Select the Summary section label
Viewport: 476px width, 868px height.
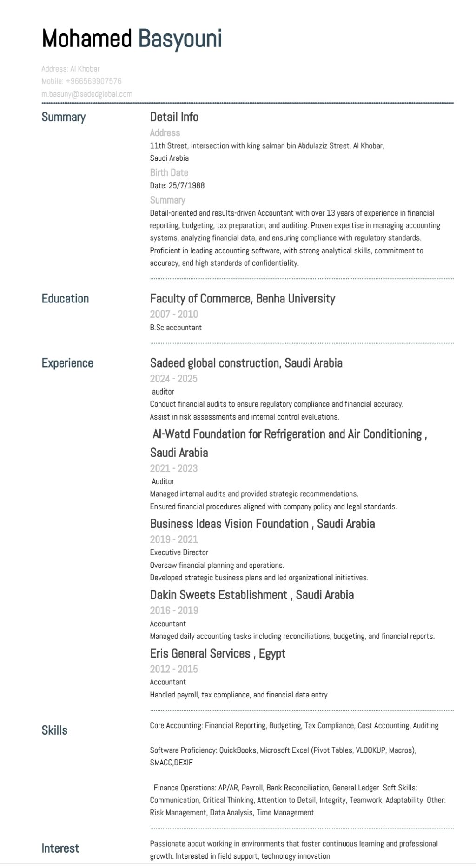64,117
